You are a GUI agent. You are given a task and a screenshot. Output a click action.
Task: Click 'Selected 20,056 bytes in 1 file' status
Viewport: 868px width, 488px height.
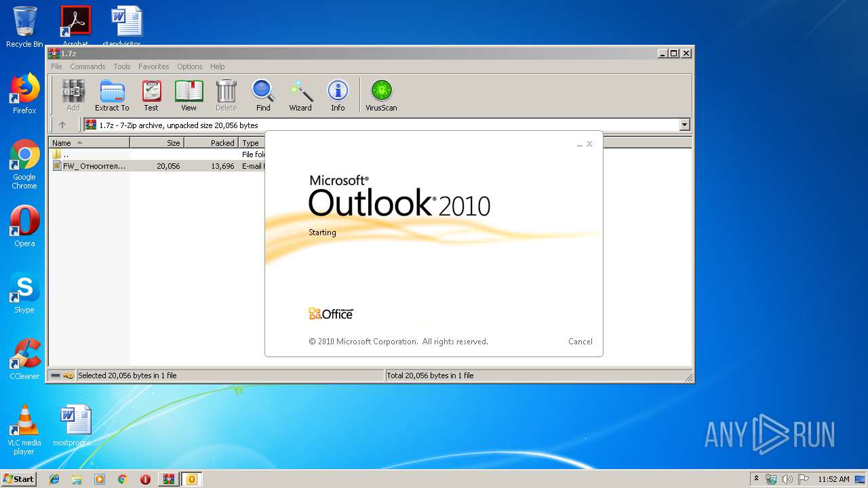tap(127, 375)
